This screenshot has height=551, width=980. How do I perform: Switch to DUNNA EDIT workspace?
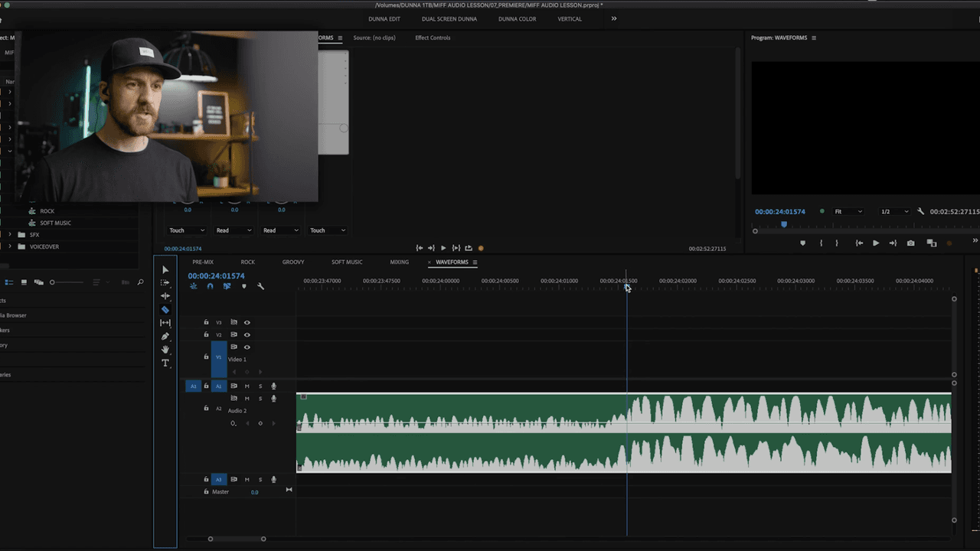point(384,18)
